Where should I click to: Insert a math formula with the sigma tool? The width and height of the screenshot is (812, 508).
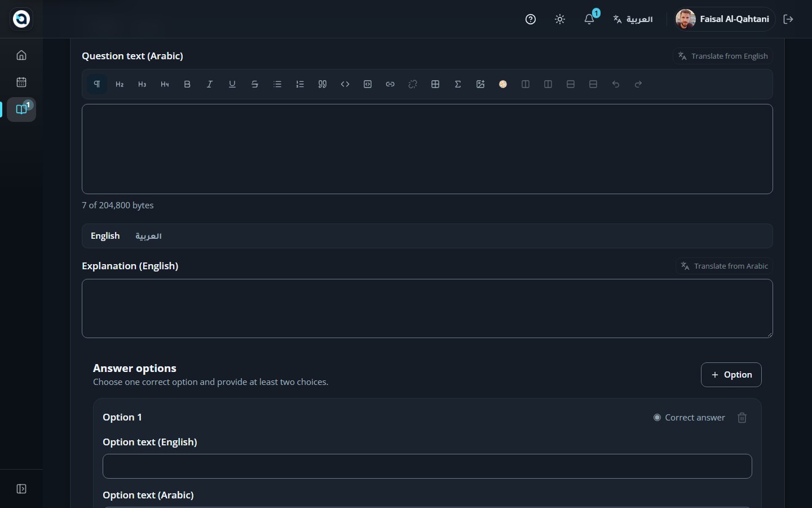pos(458,84)
